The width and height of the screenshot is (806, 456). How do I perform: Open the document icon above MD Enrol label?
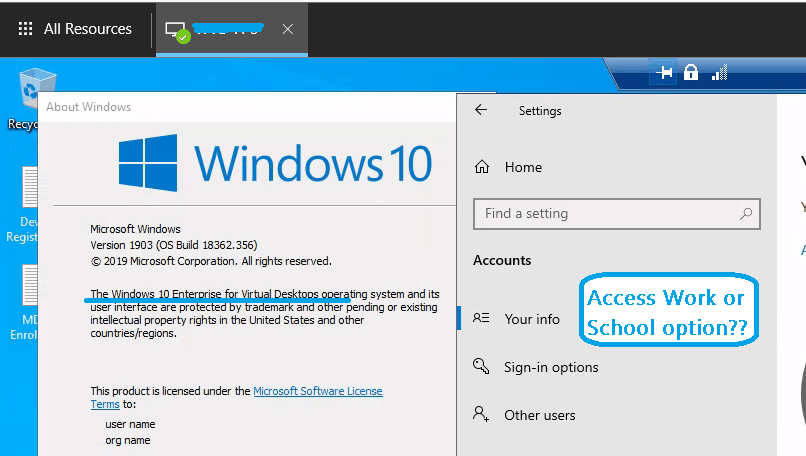tap(28, 285)
